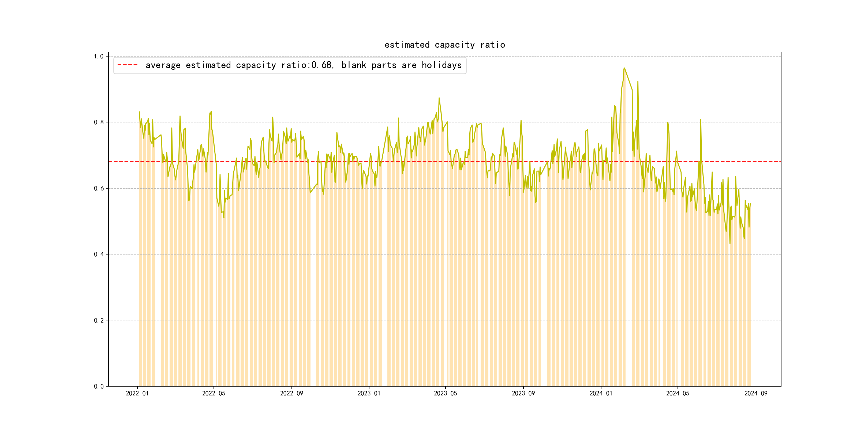
Task: Click the 0.4 y-axis tick label
Action: (x=98, y=255)
